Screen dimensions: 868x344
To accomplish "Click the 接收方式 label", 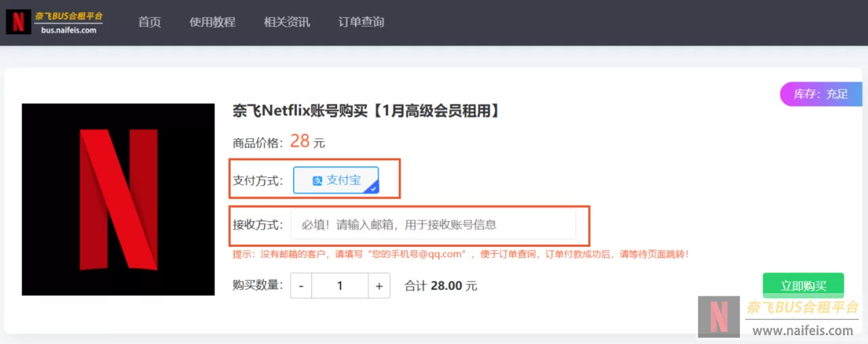I will 258,225.
